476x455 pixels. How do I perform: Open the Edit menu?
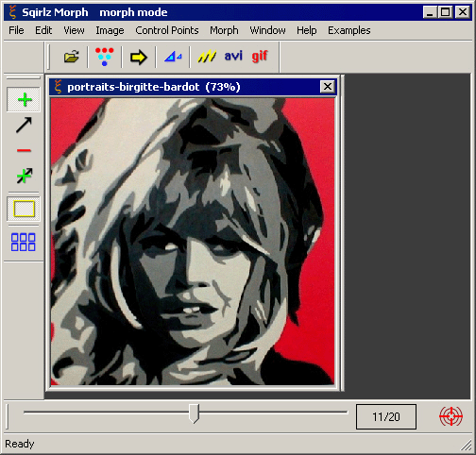tap(43, 30)
